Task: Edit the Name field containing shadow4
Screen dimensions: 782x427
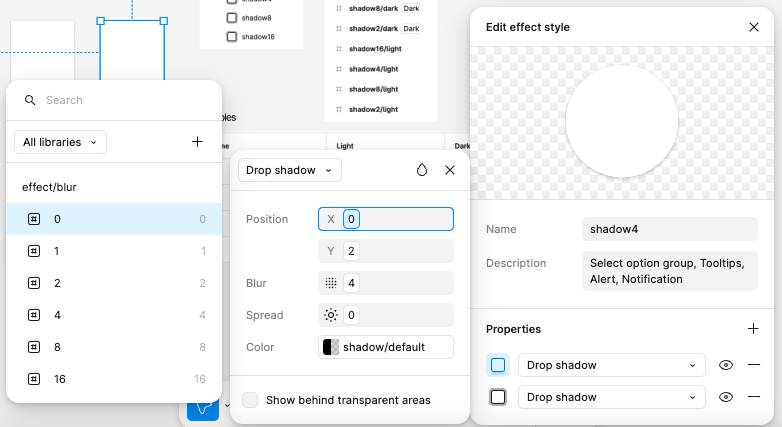Action: [670, 229]
